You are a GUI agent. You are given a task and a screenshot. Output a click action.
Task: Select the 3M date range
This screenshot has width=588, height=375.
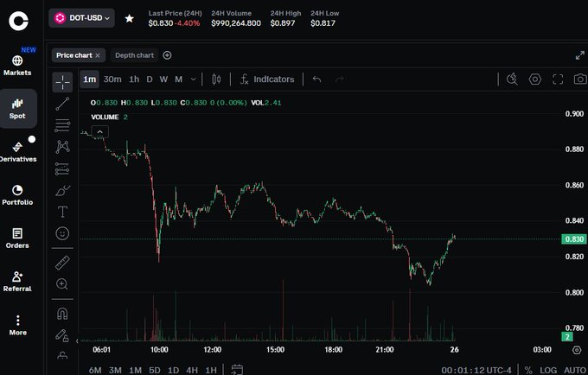115,370
